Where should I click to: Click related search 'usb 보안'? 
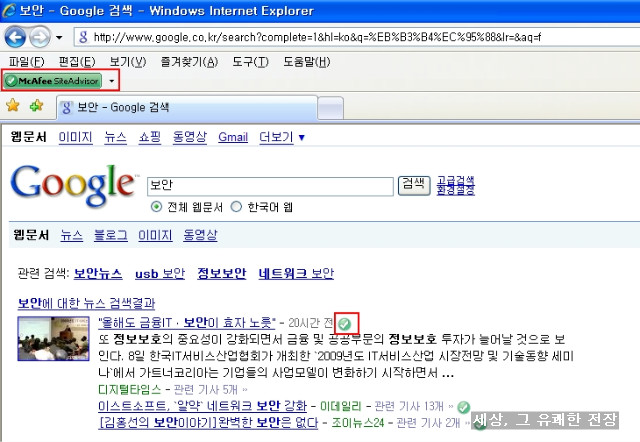click(160, 273)
